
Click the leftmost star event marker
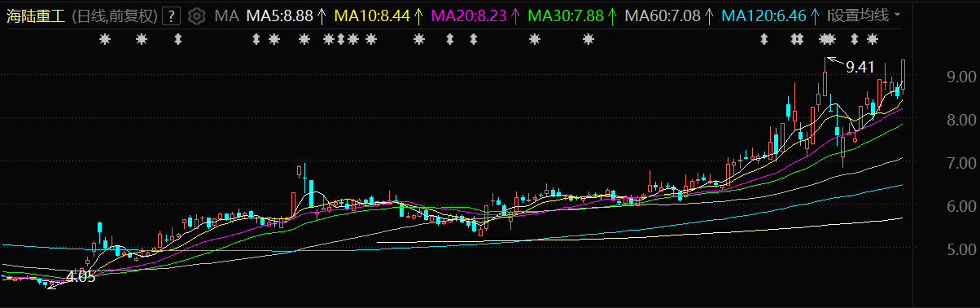tap(103, 38)
